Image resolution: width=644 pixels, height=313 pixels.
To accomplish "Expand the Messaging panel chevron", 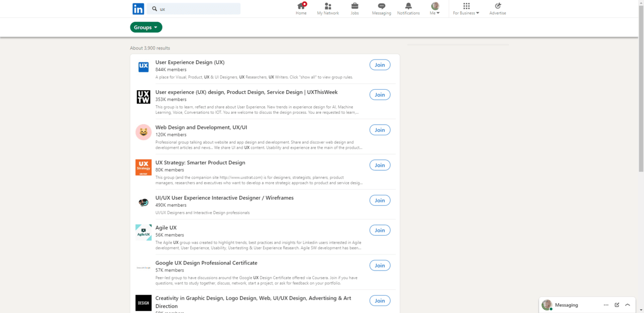I will 627,305.
